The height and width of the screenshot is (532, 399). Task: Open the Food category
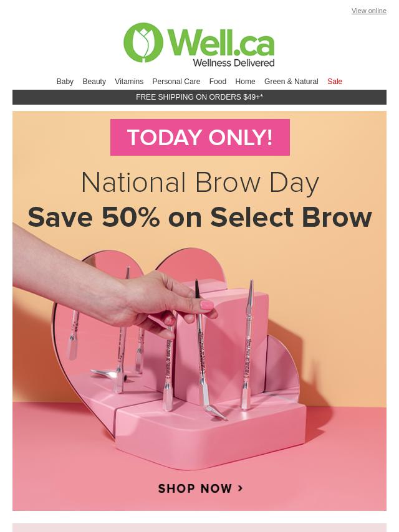point(218,82)
